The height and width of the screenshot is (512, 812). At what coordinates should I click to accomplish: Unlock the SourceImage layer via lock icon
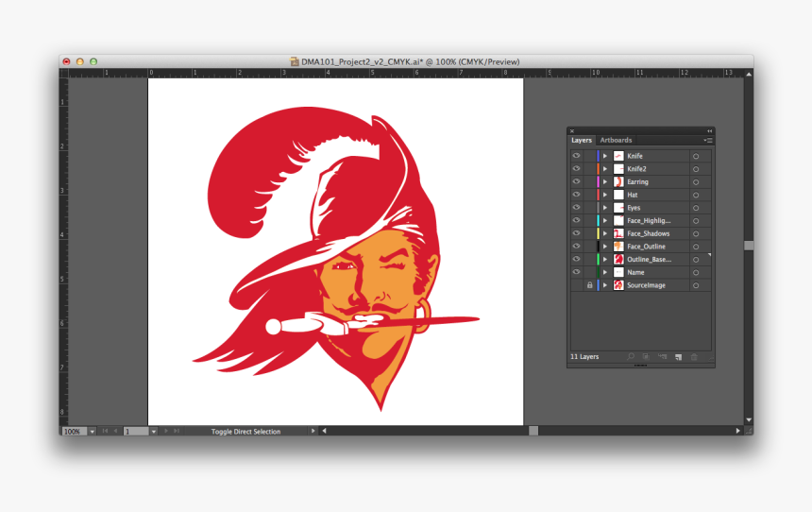pos(589,285)
